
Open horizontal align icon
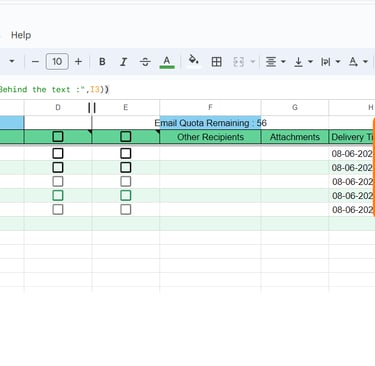pyautogui.click(x=271, y=62)
